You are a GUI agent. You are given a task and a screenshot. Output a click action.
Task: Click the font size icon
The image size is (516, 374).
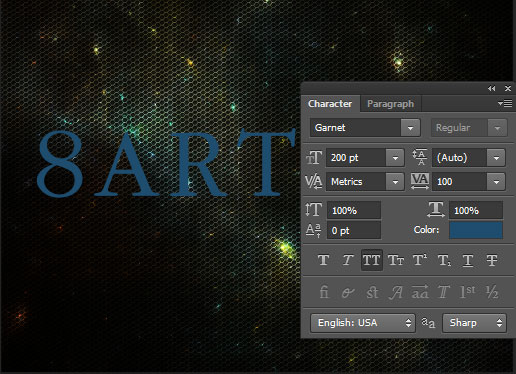pyautogui.click(x=314, y=157)
